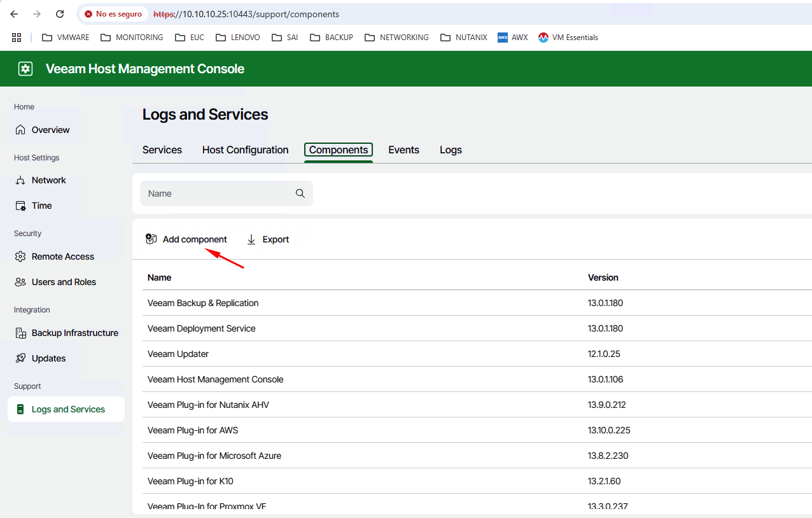The image size is (812, 518).
Task: Open the EUC bookmark folder
Action: [x=190, y=38]
